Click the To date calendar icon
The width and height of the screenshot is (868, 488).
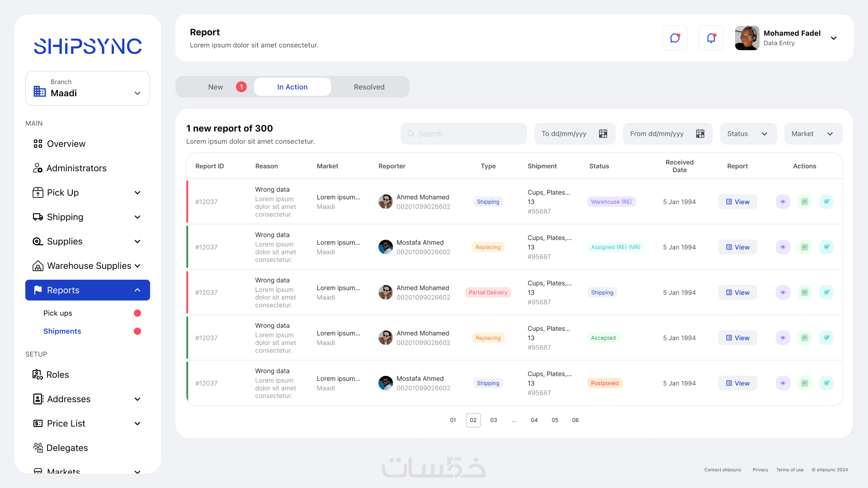click(603, 134)
